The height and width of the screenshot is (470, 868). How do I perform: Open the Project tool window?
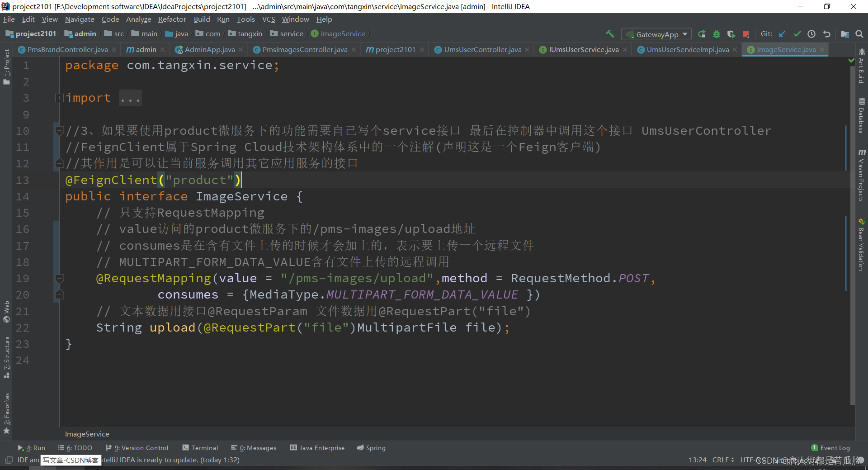pyautogui.click(x=6, y=66)
